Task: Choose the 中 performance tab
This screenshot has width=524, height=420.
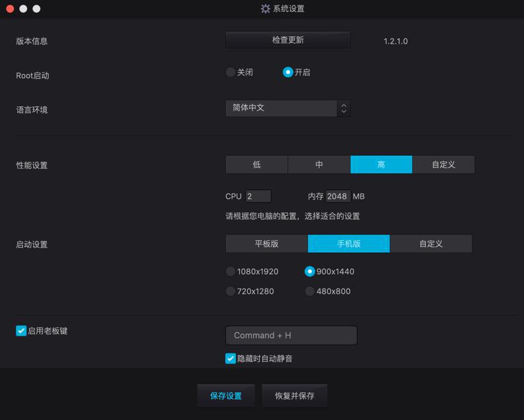Action: (318, 164)
